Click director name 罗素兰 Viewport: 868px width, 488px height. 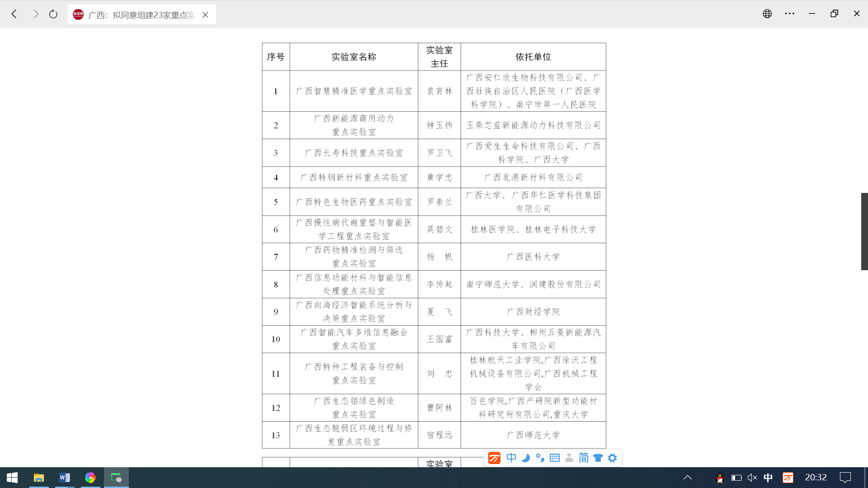click(439, 202)
